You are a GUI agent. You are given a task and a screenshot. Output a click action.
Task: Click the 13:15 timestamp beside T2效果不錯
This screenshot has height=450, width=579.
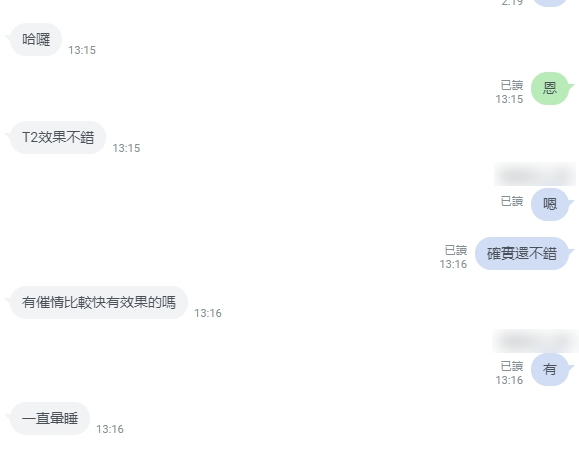coord(126,148)
